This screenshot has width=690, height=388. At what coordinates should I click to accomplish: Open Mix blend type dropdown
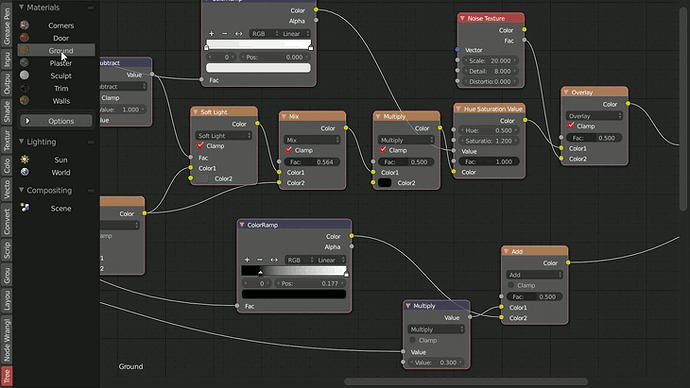pos(312,140)
